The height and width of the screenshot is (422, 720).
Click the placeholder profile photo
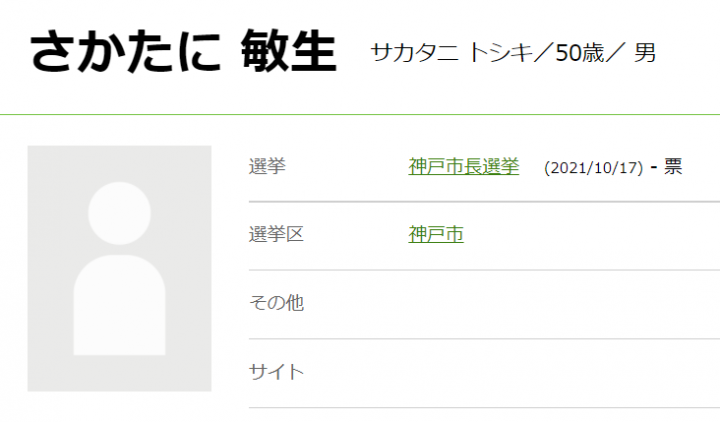coord(119,268)
